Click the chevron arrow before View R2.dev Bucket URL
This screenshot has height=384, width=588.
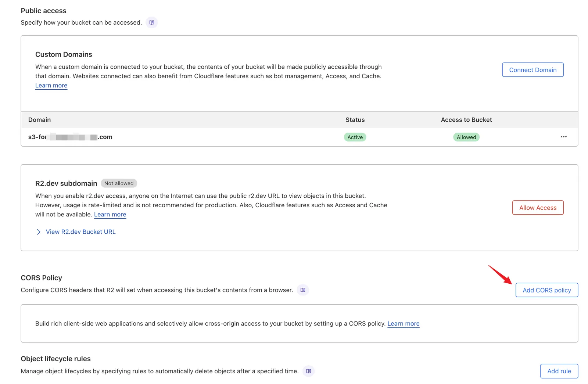(39, 232)
